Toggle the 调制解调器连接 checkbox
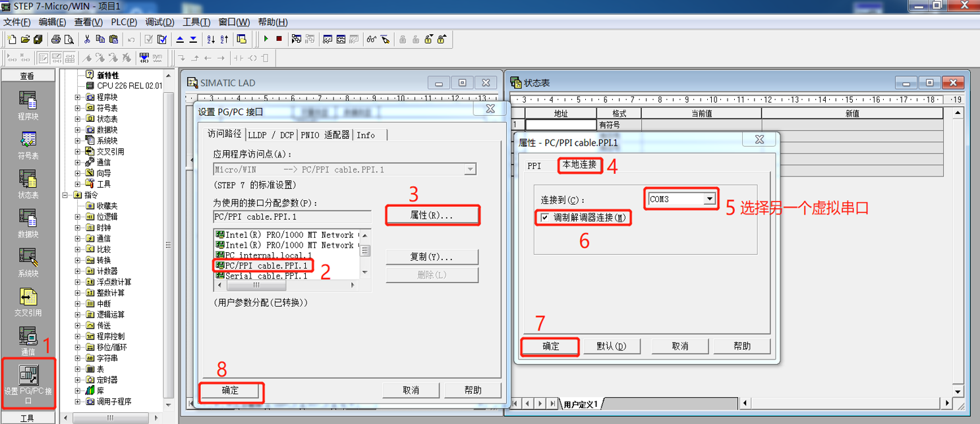 click(x=544, y=218)
